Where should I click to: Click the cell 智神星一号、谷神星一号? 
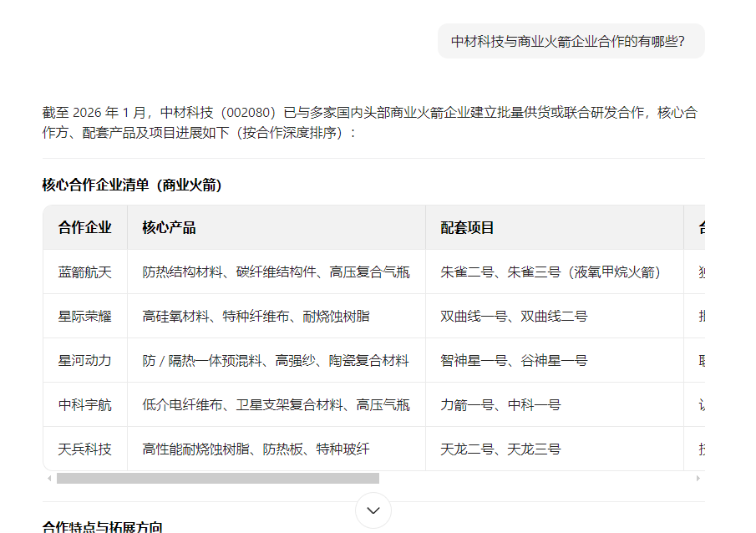pyautogui.click(x=555, y=361)
